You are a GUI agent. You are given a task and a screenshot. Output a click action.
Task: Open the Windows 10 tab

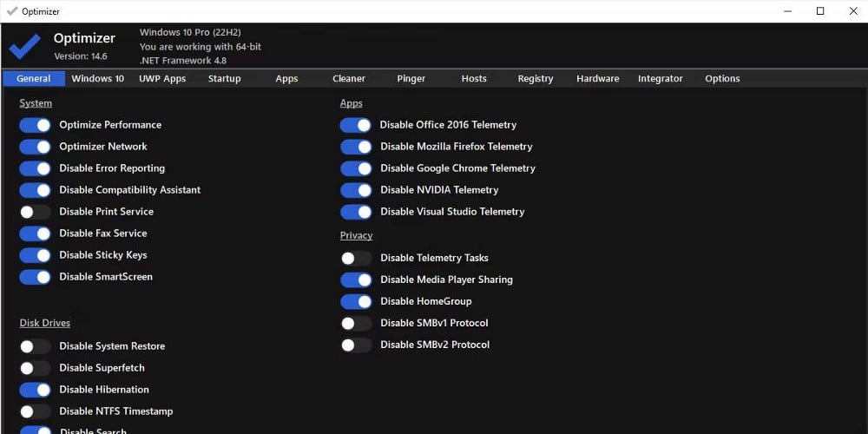click(x=98, y=79)
